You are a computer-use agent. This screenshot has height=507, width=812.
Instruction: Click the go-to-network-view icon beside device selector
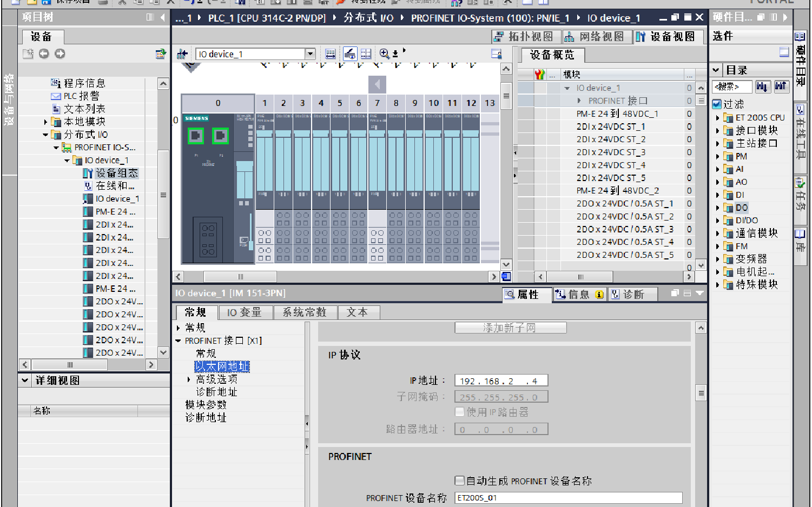point(182,54)
